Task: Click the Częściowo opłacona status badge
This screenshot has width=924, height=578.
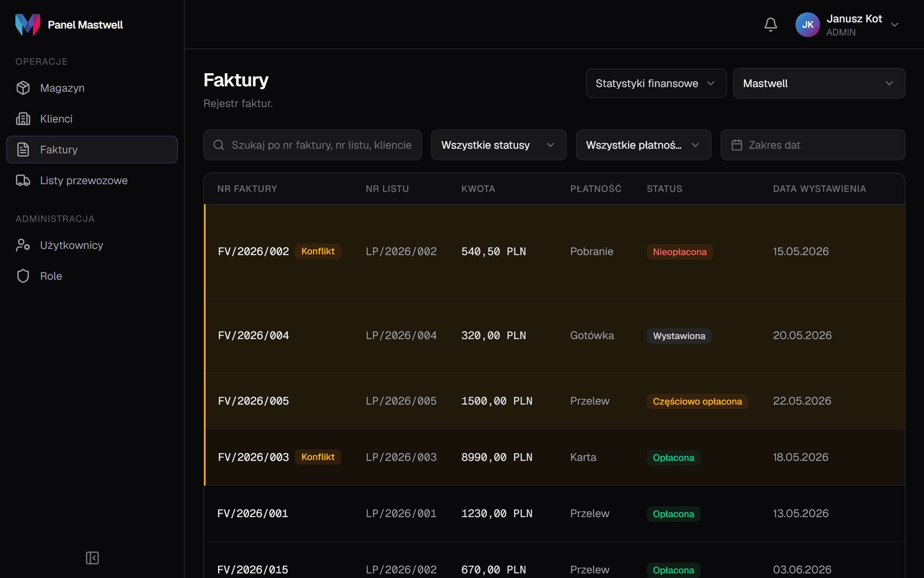Action: pyautogui.click(x=697, y=402)
